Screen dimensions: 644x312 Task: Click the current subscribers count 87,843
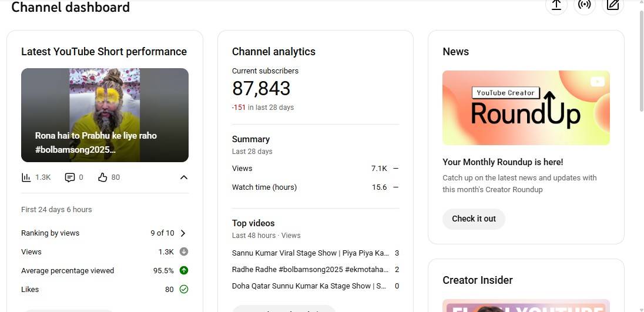pyautogui.click(x=261, y=89)
